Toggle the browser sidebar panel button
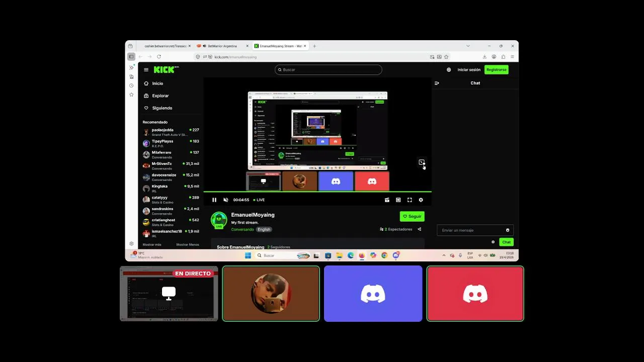This screenshot has width=644, height=362. 131,56
